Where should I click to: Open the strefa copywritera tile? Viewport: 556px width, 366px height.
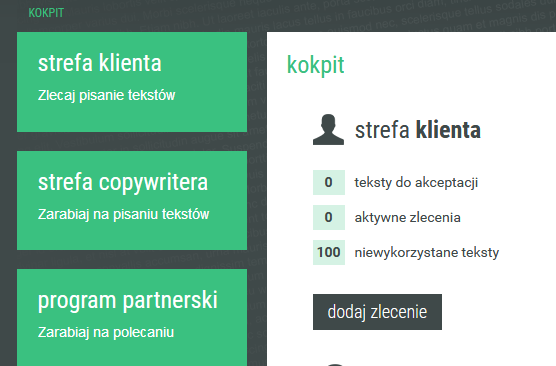[132, 200]
